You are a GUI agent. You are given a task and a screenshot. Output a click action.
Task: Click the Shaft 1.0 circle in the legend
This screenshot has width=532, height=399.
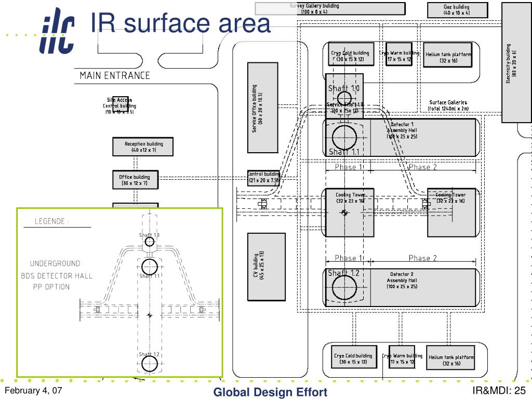click(150, 242)
